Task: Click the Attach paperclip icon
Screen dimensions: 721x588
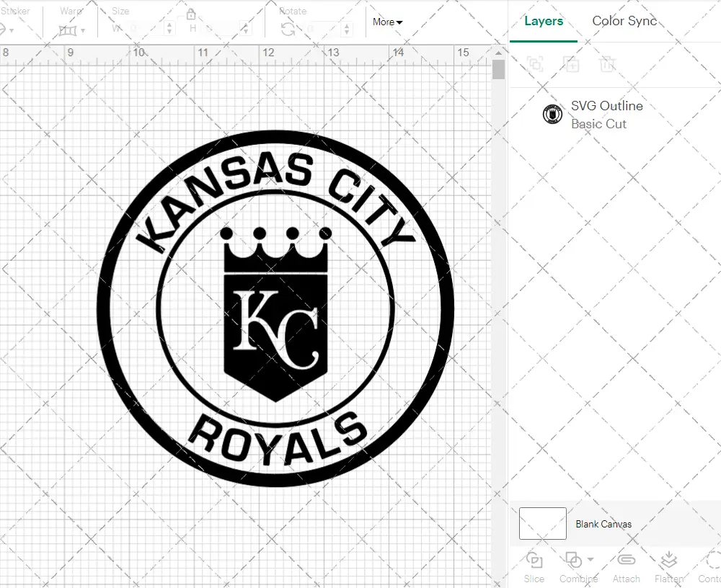Action: click(x=626, y=560)
